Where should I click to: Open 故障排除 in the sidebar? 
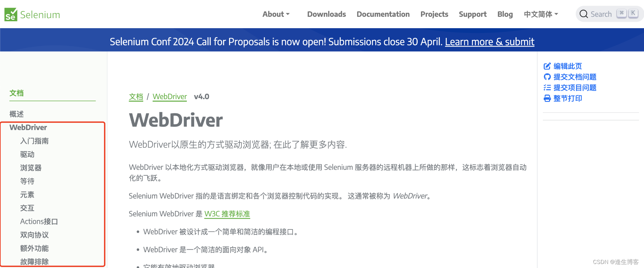tap(34, 262)
